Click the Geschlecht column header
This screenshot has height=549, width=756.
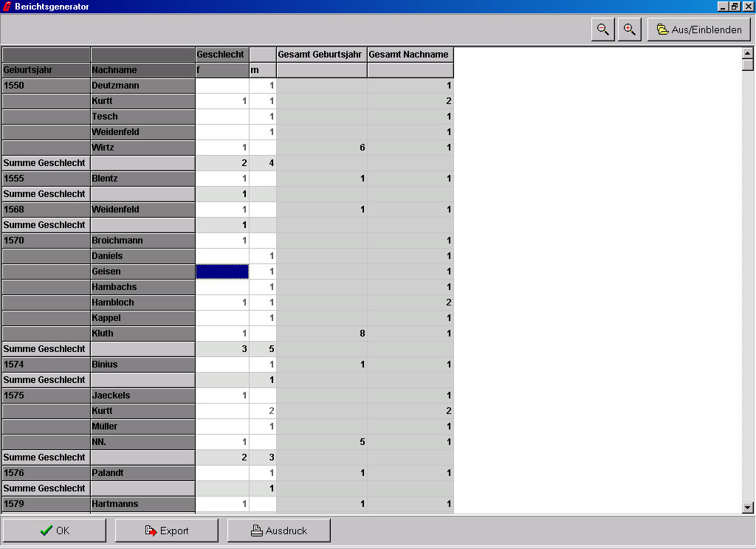pos(221,55)
